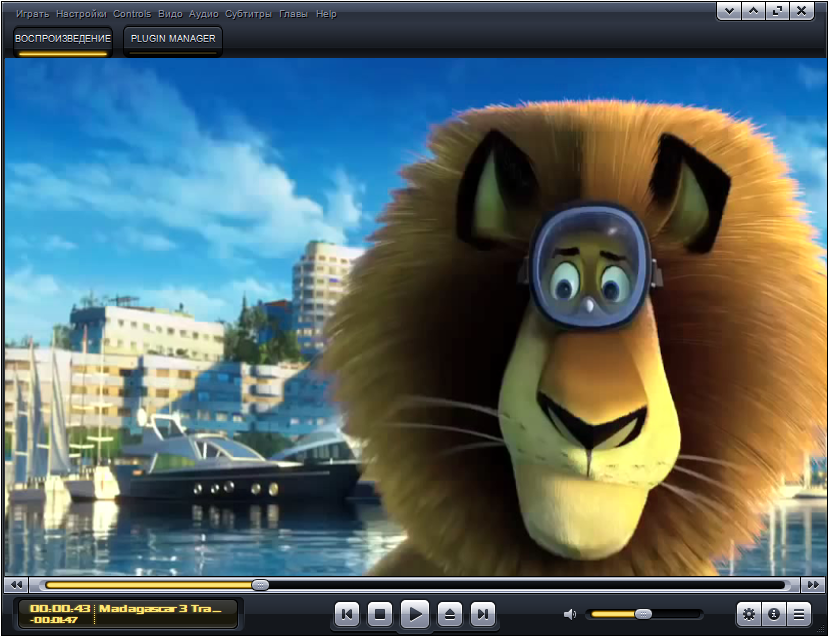Image resolution: width=829 pixels, height=637 pixels.
Task: Open the Настройки menu
Action: coord(81,14)
